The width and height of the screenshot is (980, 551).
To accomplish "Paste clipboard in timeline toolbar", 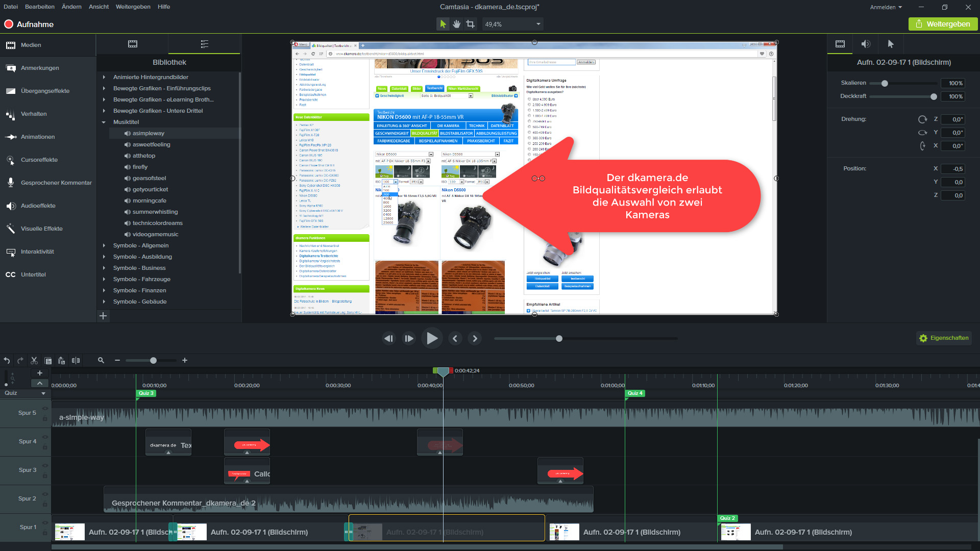I will tap(62, 361).
